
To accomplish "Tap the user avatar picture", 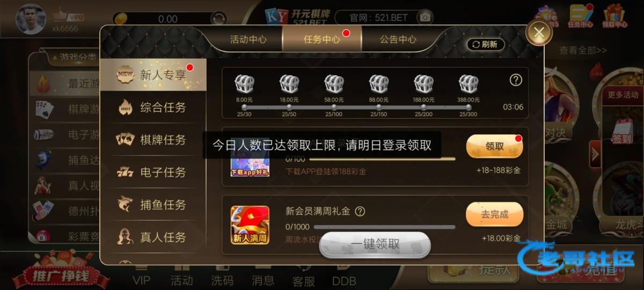I will pyautogui.click(x=31, y=19).
